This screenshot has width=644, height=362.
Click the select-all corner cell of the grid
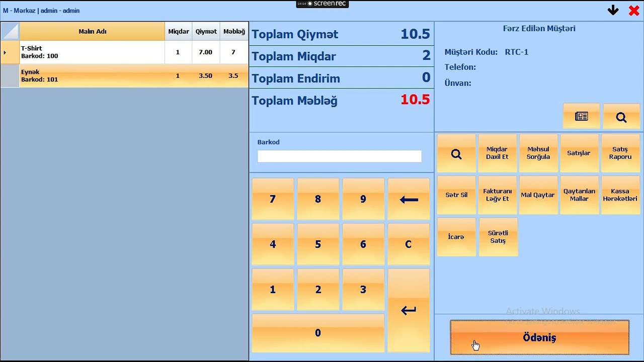(10, 31)
